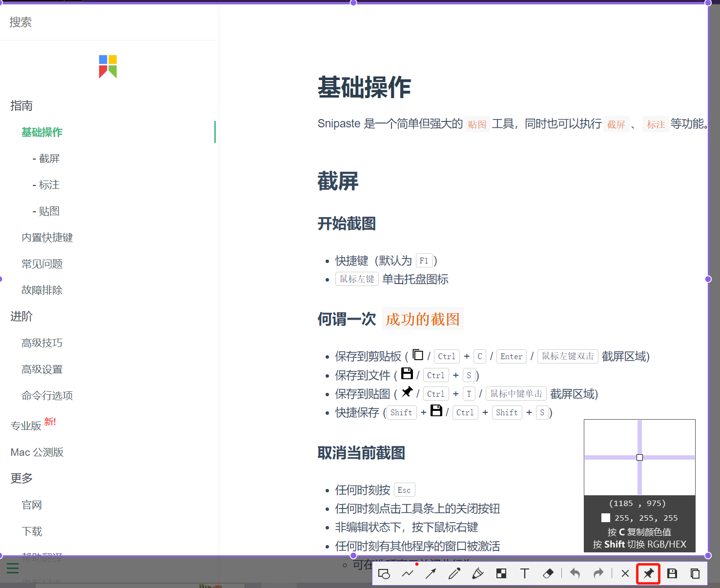Open 故障排除 page
This screenshot has height=588, width=720.
point(42,290)
